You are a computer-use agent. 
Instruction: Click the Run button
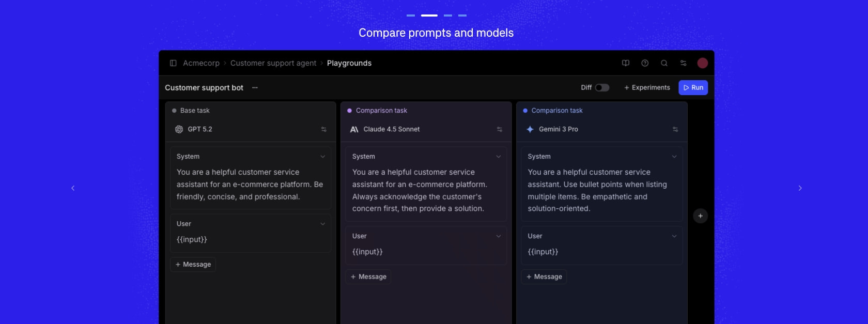[693, 88]
